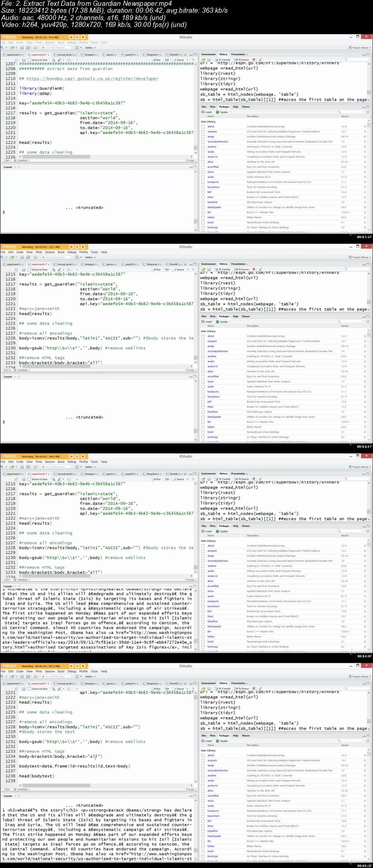The width and height of the screenshot is (373, 868).
Task: Maximize the Packages pane in frame stamped 00:05:27
Action: (x=368, y=736)
